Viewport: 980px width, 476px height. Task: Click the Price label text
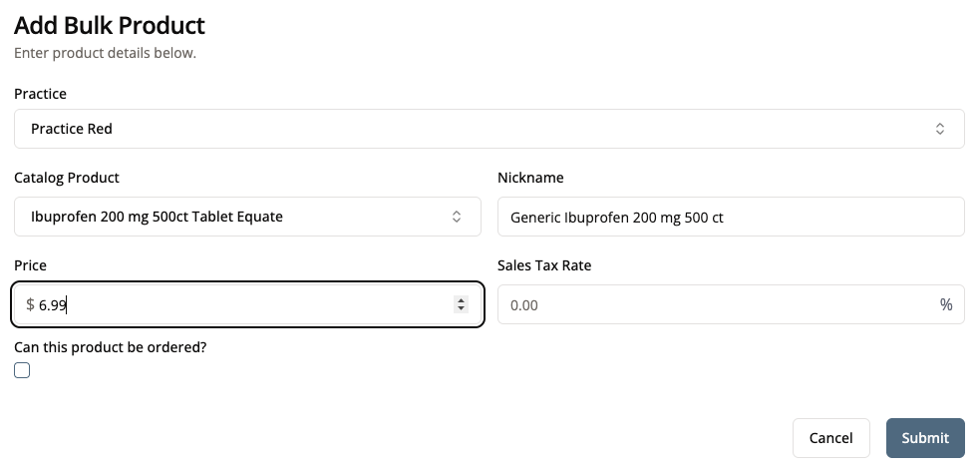point(30,265)
